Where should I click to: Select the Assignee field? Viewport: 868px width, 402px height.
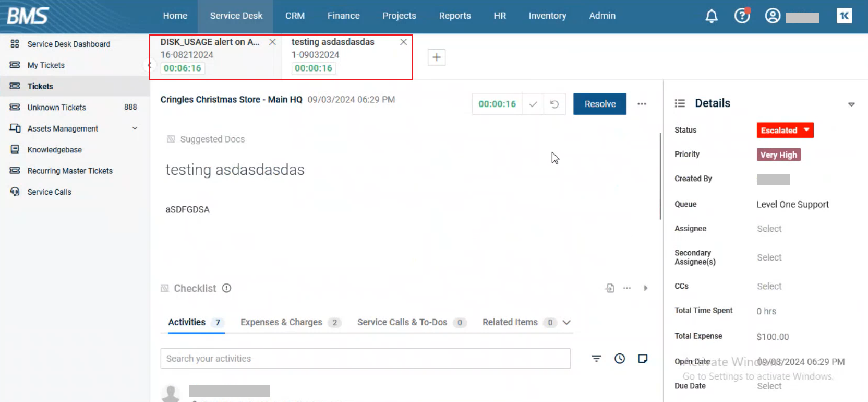(769, 229)
